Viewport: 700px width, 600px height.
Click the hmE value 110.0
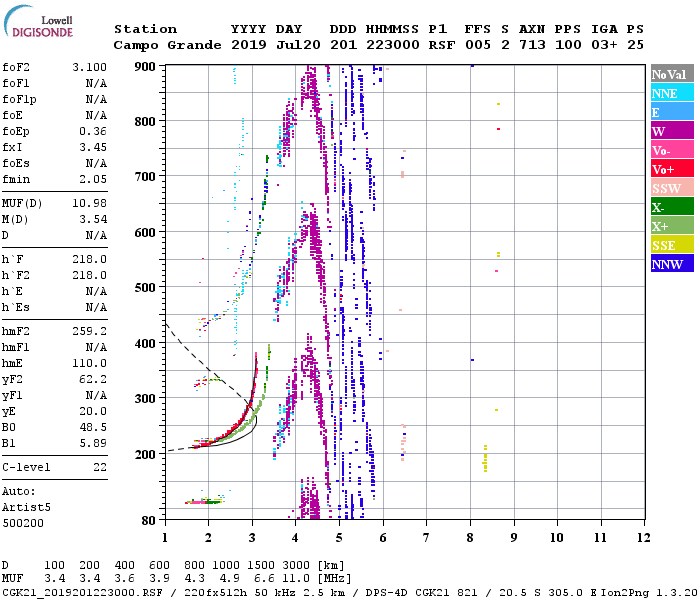[89, 363]
